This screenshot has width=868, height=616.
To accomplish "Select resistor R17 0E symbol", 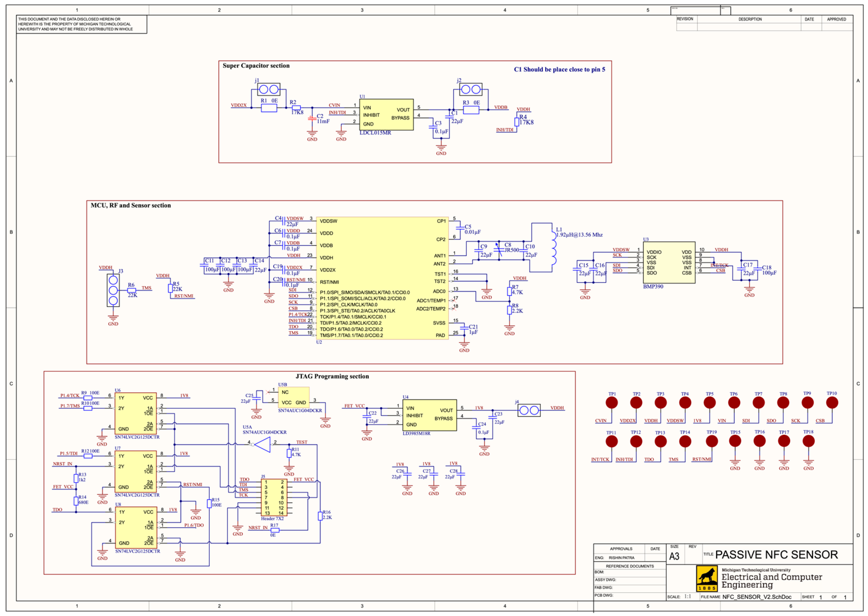I will click(275, 530).
